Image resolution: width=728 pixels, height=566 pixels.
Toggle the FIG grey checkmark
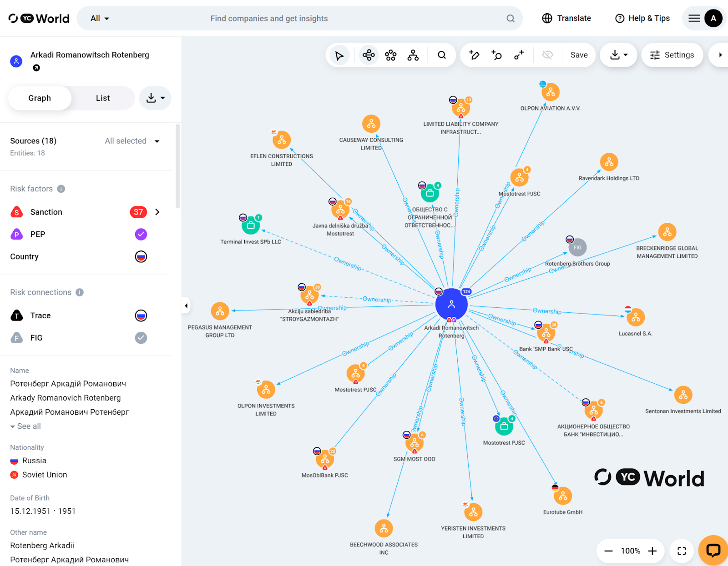141,338
